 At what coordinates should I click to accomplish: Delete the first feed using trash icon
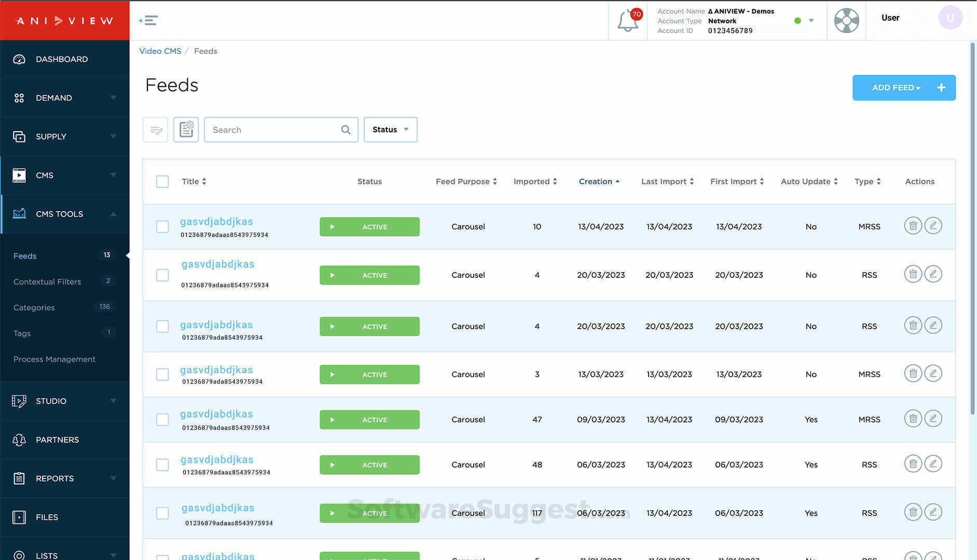[913, 226]
